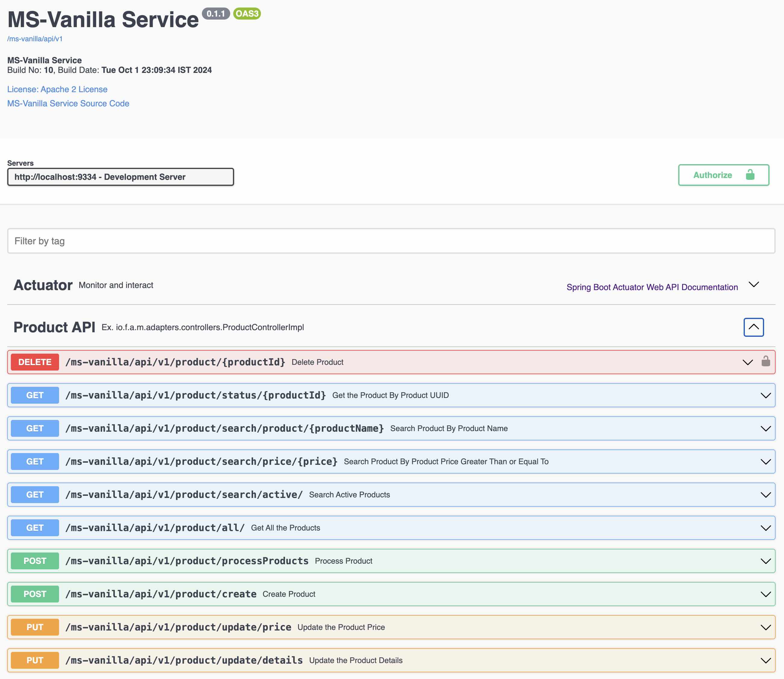The height and width of the screenshot is (679, 784).
Task: Expand the Search Active Products endpoint chevron
Action: 765,494
